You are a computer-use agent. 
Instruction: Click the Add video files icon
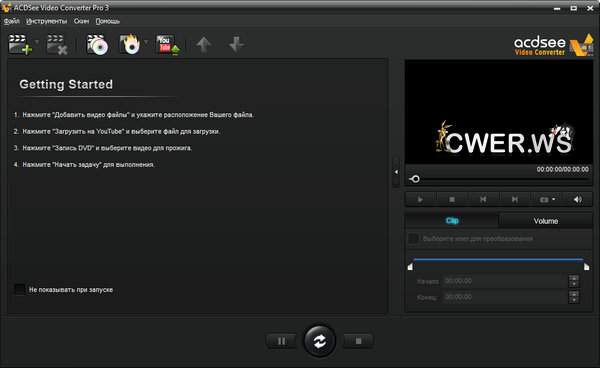20,44
